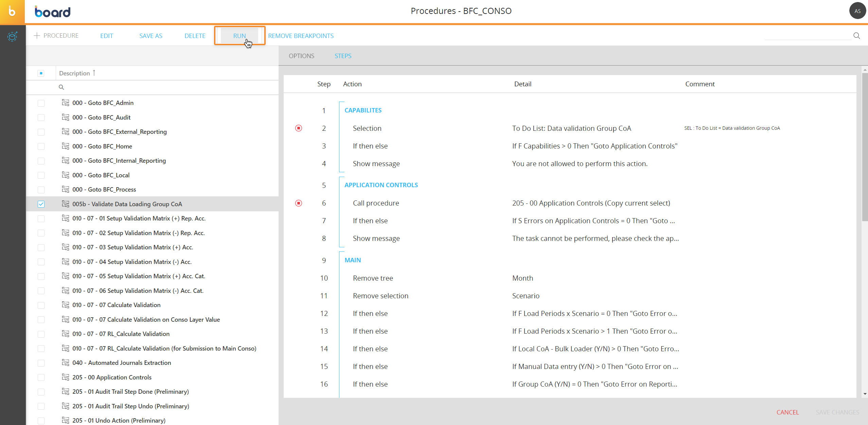Check the 000 - Goto BFC_Admin checkbox
This screenshot has height=425, width=868.
click(41, 103)
